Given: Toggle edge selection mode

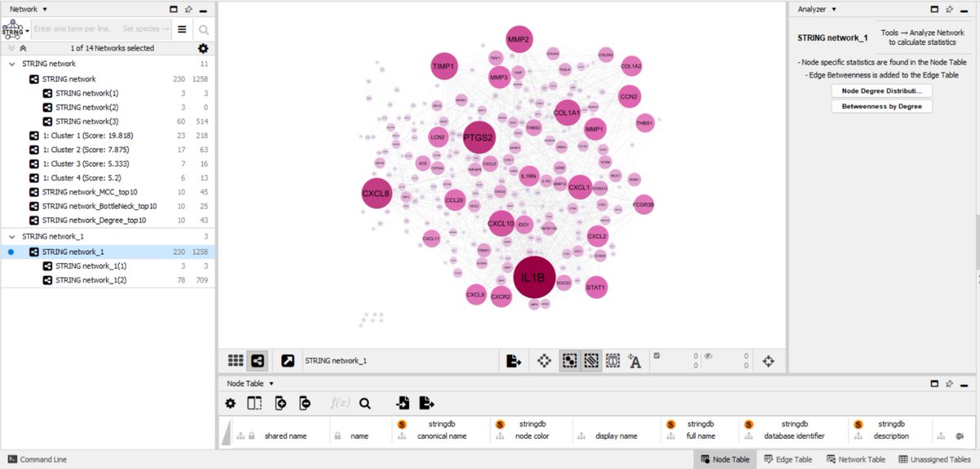Looking at the screenshot, I should (x=591, y=360).
